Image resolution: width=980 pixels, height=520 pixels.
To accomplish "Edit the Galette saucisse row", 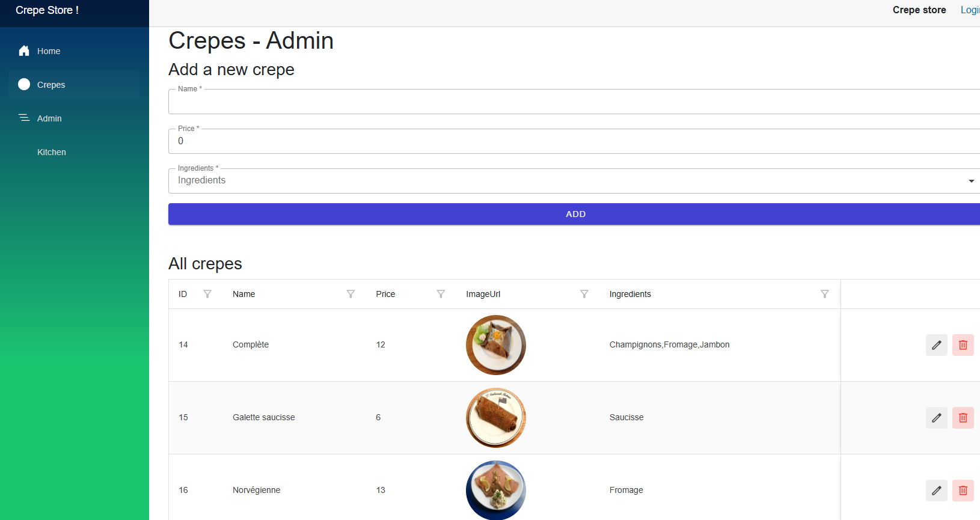I will point(936,418).
